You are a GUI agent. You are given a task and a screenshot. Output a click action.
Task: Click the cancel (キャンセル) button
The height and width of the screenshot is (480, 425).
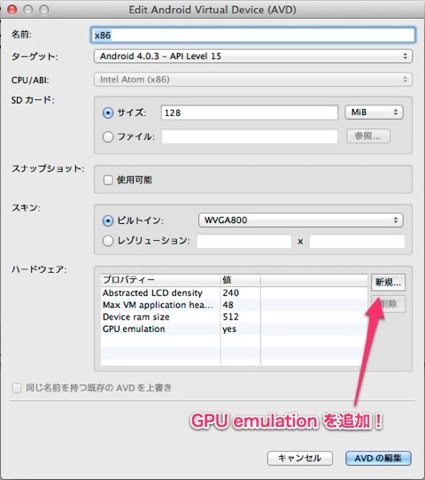(x=300, y=458)
